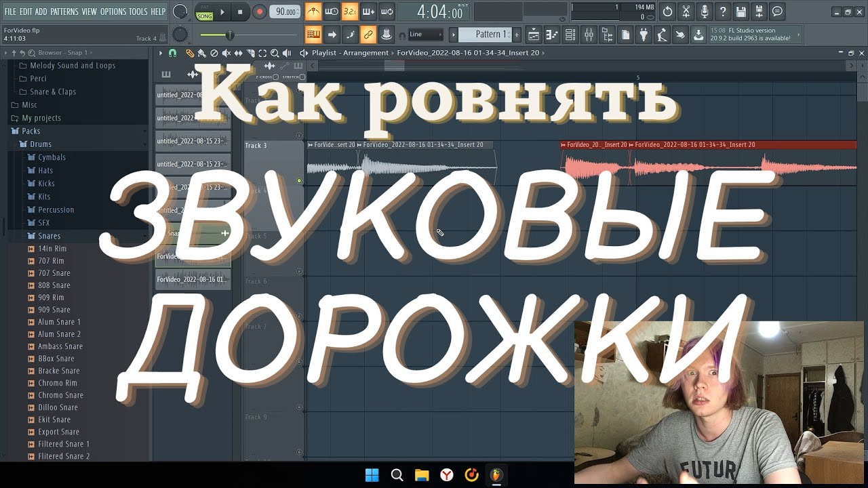
Task: Open the help question mark icon
Action: coord(723,12)
